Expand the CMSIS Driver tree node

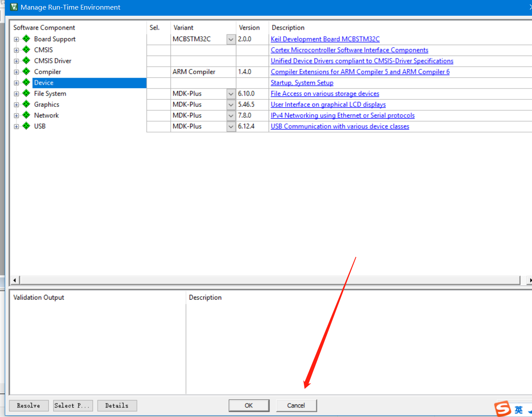click(x=17, y=61)
